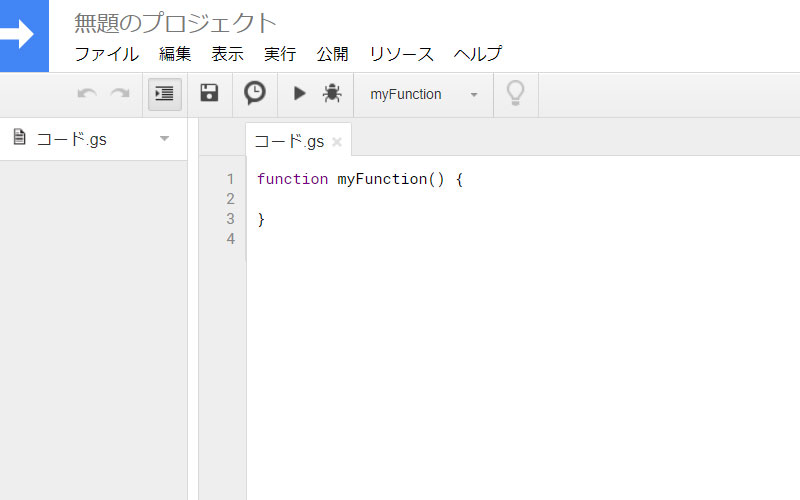Open the ファイル menu
The image size is (800, 500).
point(107,54)
